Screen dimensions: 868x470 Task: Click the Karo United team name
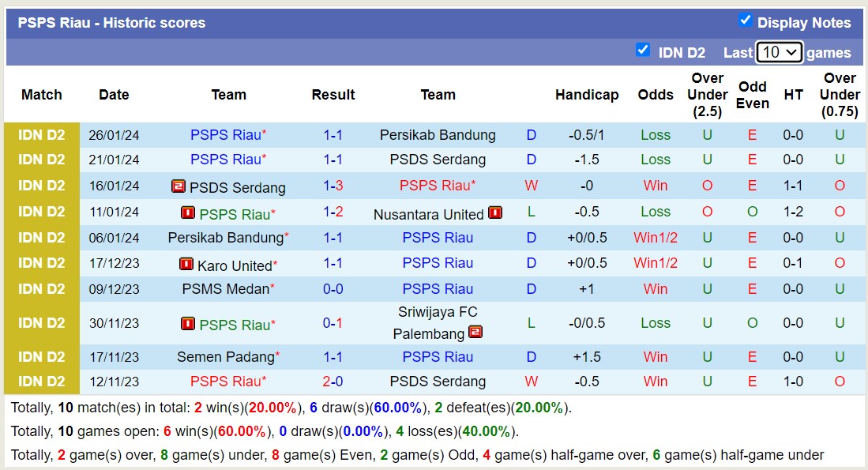(x=234, y=265)
